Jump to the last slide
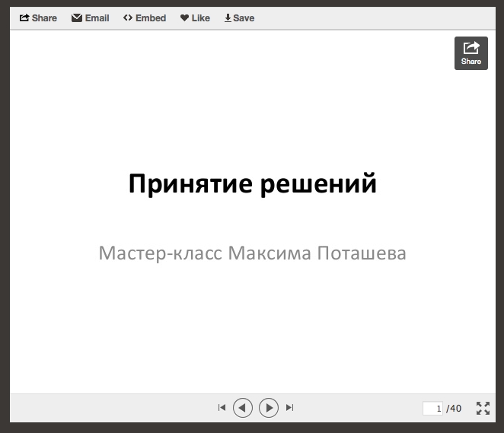The height and width of the screenshot is (433, 504). 289,408
